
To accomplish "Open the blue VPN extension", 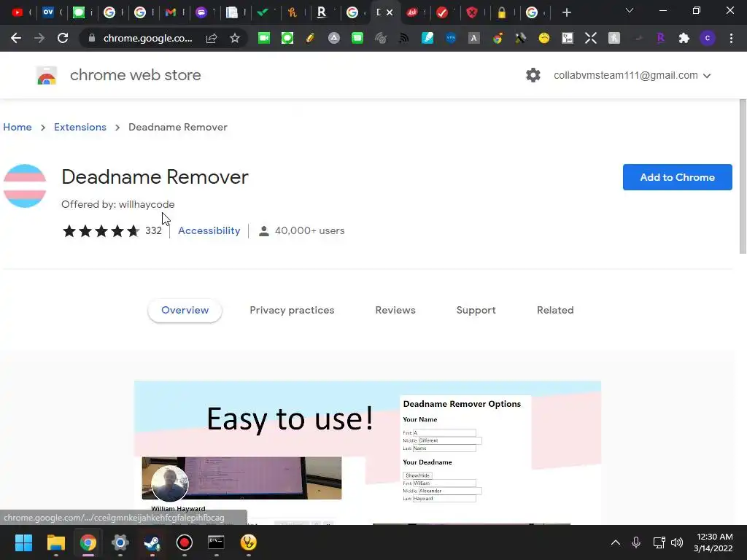I will pos(451,38).
